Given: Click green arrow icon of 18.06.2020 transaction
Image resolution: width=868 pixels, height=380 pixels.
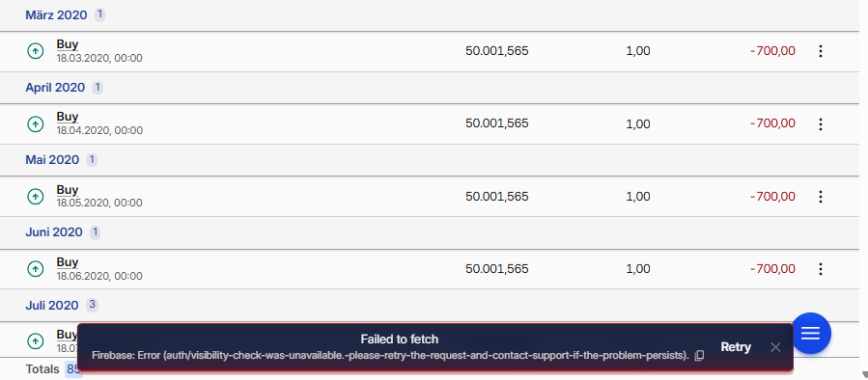Looking at the screenshot, I should tap(36, 269).
